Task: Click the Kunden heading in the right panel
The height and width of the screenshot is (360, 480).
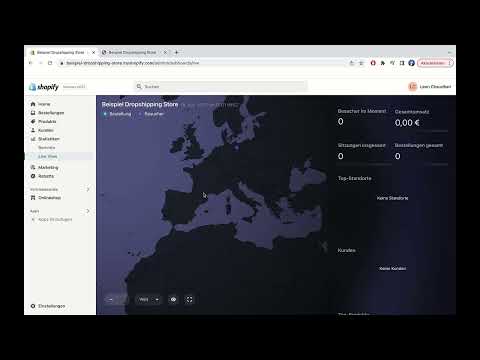Action: click(346, 250)
